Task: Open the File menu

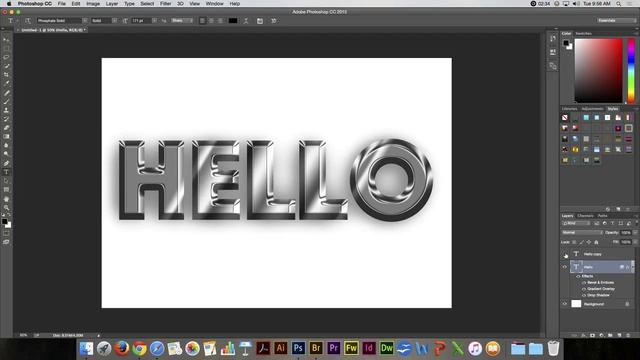Action: (62, 4)
